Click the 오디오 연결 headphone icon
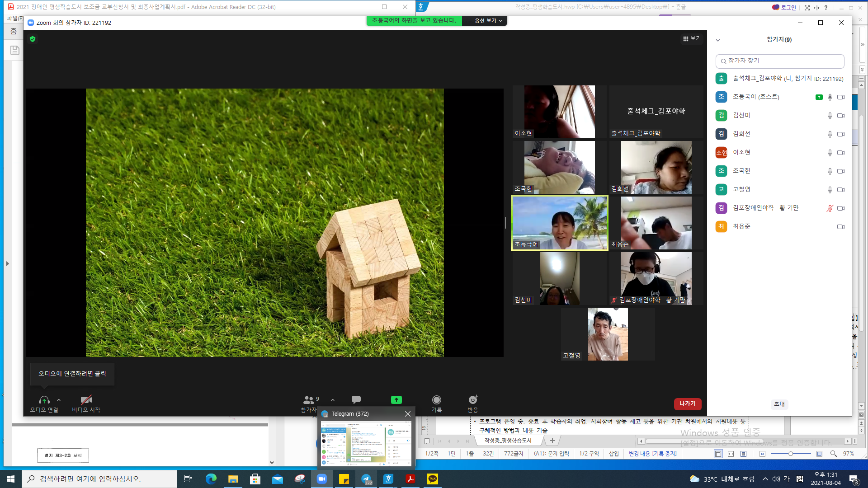868x488 pixels. pyautogui.click(x=44, y=400)
